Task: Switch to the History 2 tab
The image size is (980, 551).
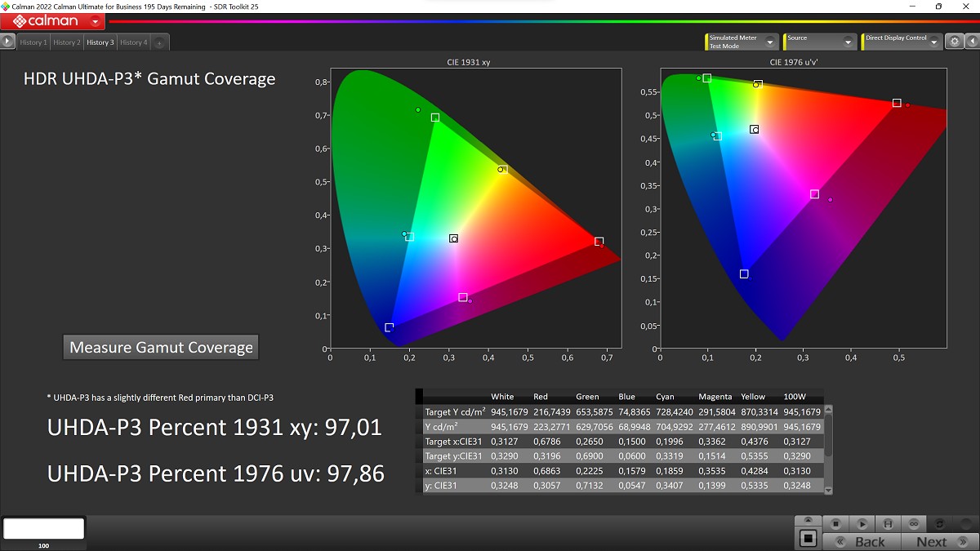Action: [67, 42]
